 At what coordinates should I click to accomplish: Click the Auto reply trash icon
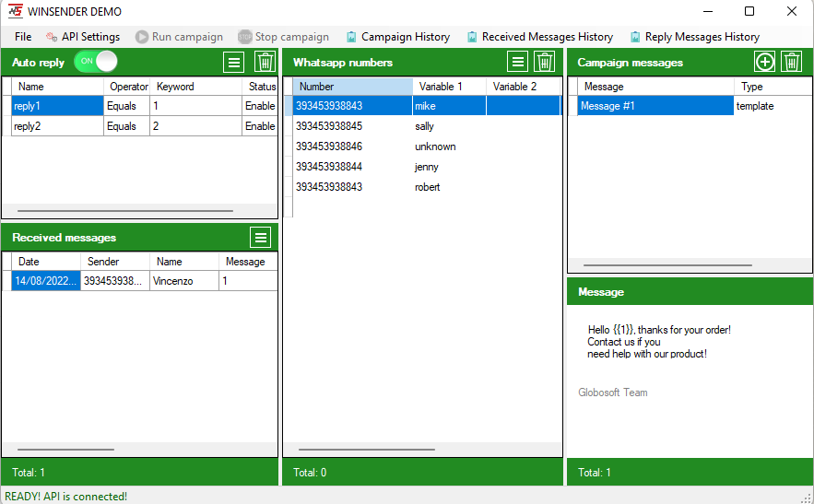pyautogui.click(x=265, y=62)
